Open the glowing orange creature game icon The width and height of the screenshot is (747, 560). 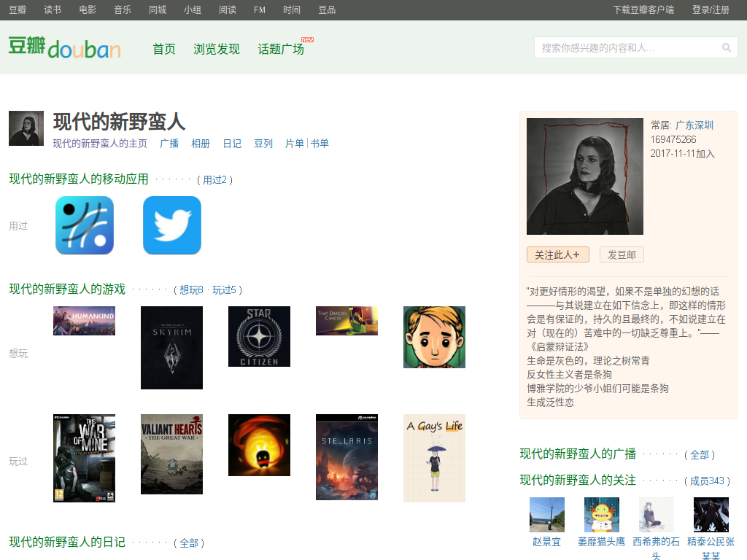(259, 446)
